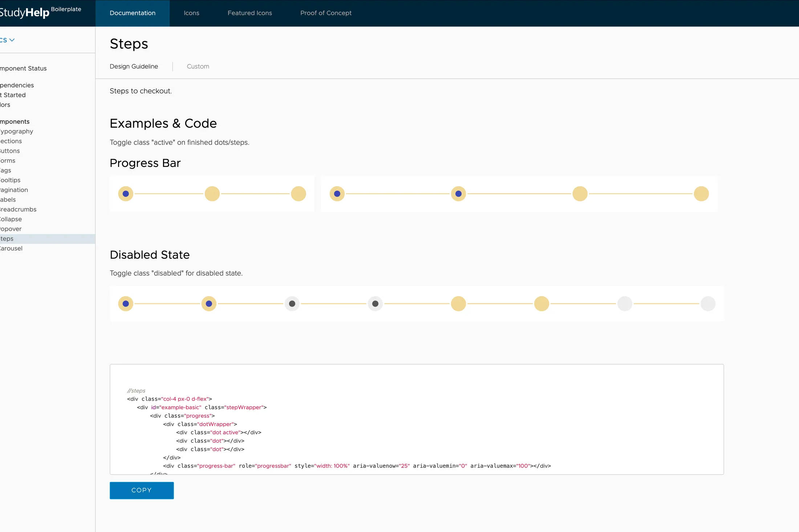Image resolution: width=799 pixels, height=532 pixels.
Task: Open Component Status in the sidebar
Action: point(23,68)
